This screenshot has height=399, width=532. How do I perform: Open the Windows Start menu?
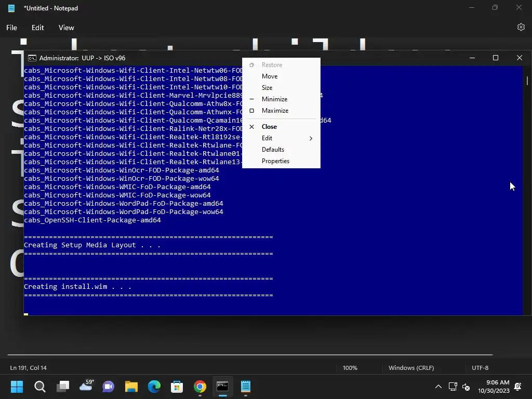tap(17, 387)
